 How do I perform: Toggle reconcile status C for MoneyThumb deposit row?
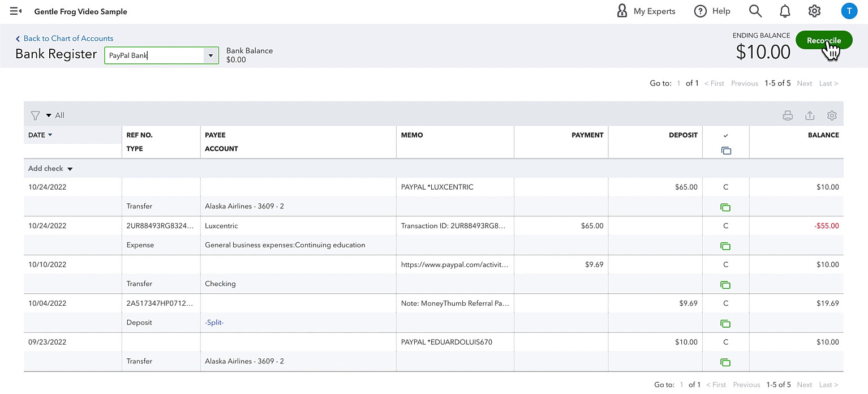point(726,303)
